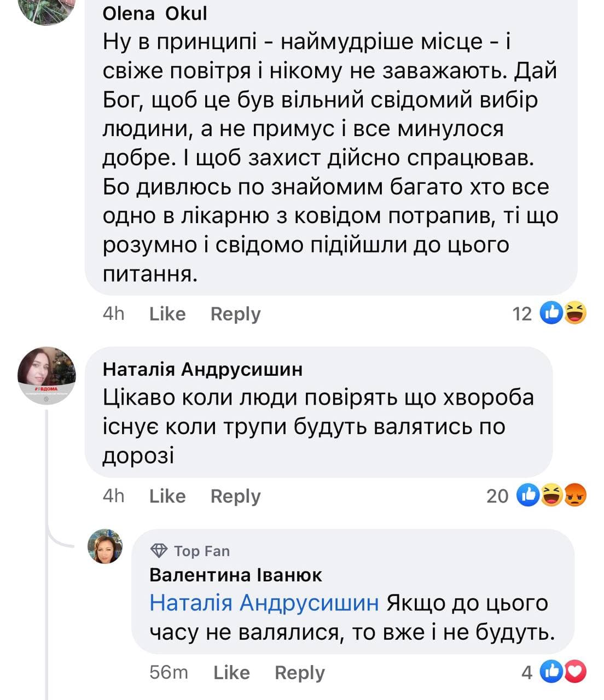
Task: Like Наталія Андрусишин's comment about the disease
Action: (x=167, y=496)
